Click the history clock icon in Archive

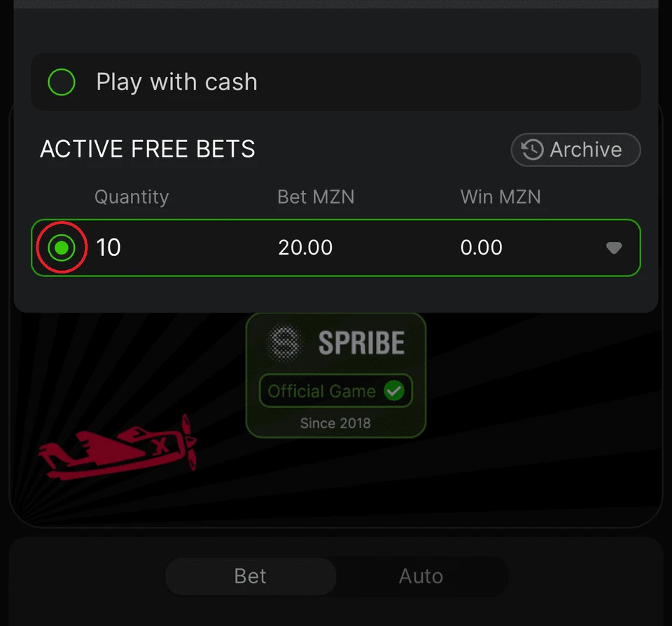click(532, 150)
